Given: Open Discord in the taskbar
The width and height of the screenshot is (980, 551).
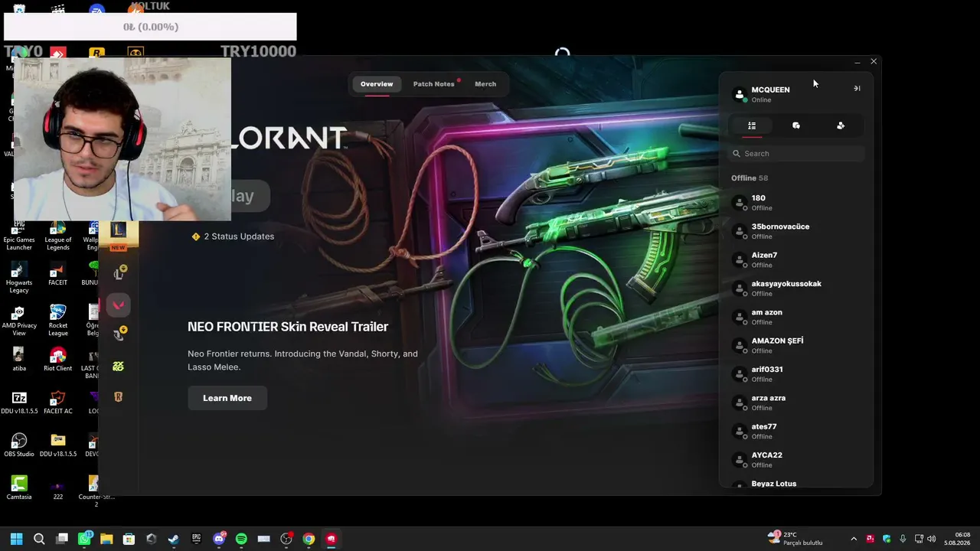Looking at the screenshot, I should coord(219,539).
